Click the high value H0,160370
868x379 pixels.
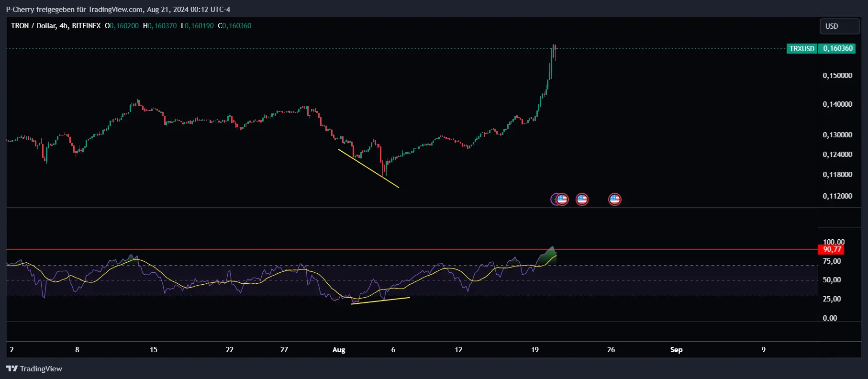159,26
